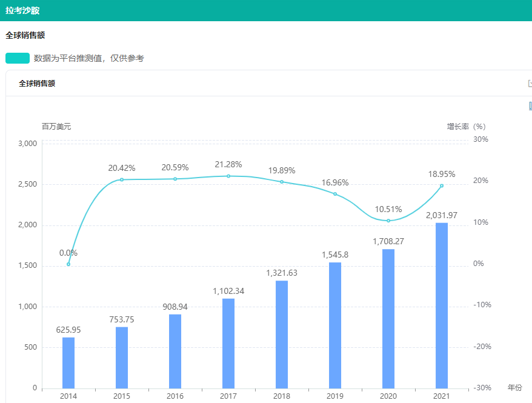The height and width of the screenshot is (403, 532).
Task: Select the 2020 bar labeled 1,708.27
Action: click(x=388, y=318)
